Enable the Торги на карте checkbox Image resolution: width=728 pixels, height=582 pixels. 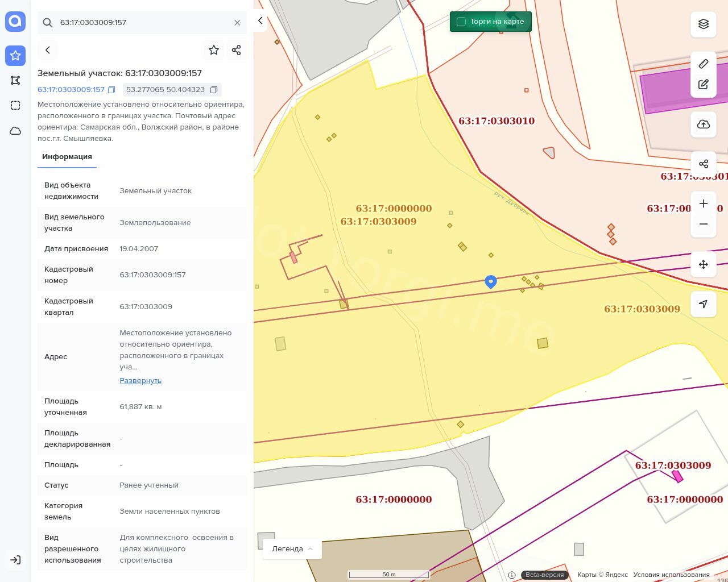[x=461, y=22]
